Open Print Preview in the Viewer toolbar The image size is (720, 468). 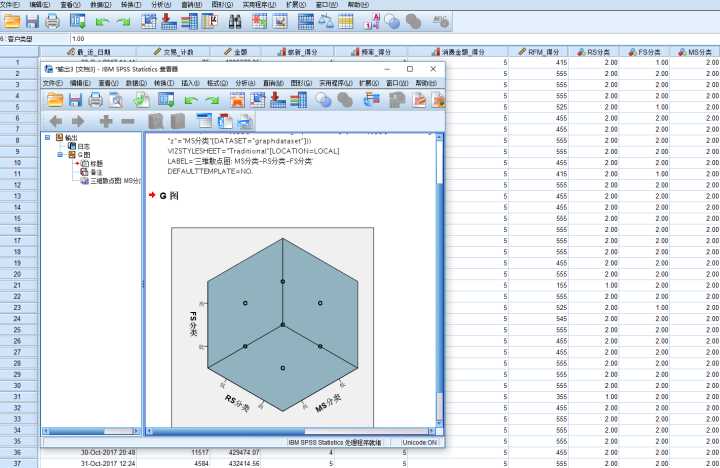click(x=116, y=99)
